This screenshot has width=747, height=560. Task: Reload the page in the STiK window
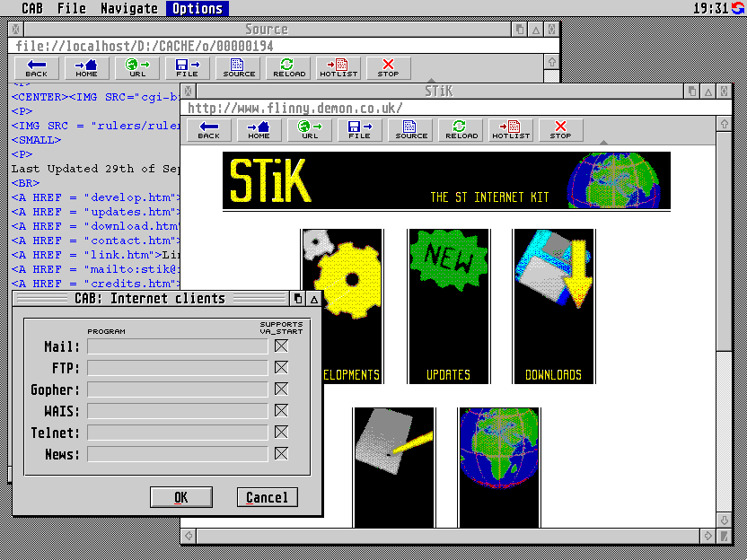coord(461,130)
